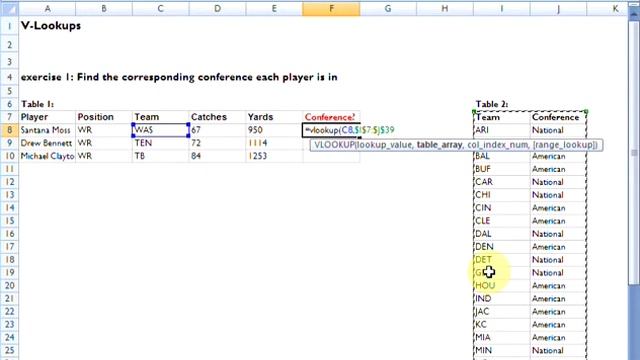
Task: Click col_index_num in VLOOKUP tooltip
Action: 498,144
